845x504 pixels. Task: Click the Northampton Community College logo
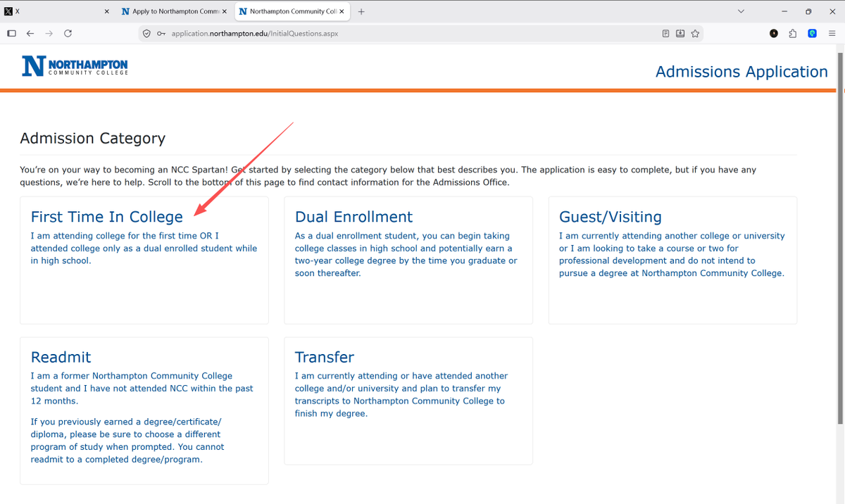pyautogui.click(x=75, y=65)
